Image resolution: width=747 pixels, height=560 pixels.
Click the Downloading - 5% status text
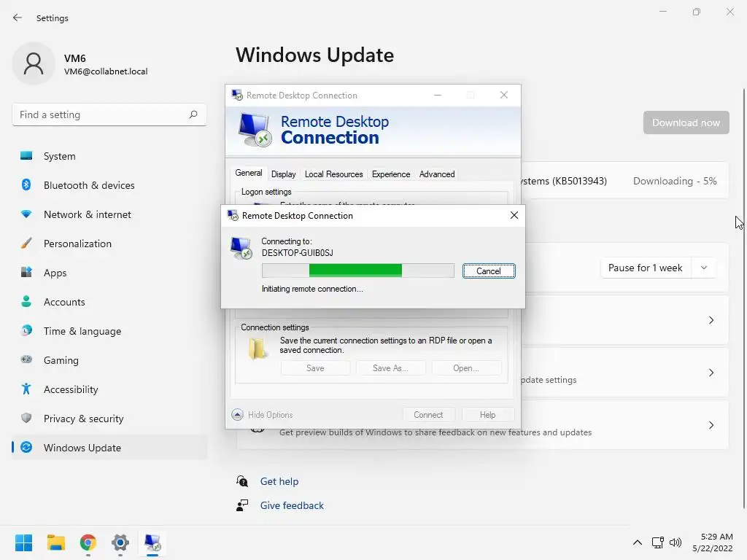click(675, 181)
